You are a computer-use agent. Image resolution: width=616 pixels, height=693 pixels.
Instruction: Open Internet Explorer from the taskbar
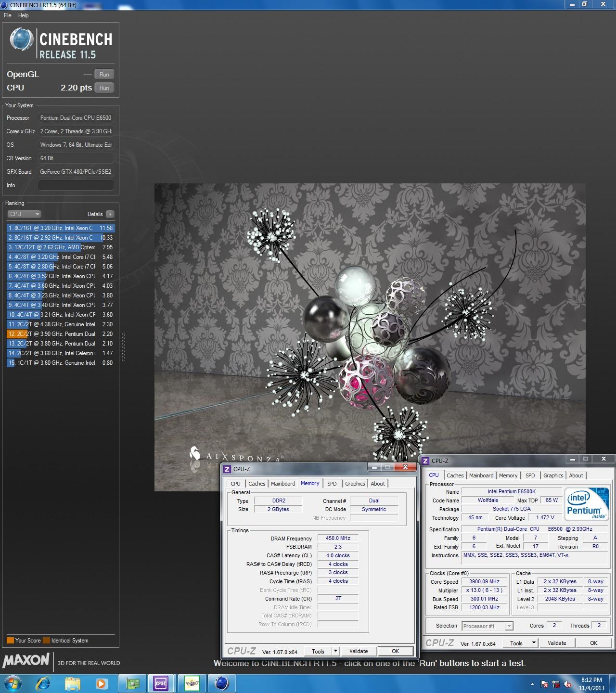43,683
